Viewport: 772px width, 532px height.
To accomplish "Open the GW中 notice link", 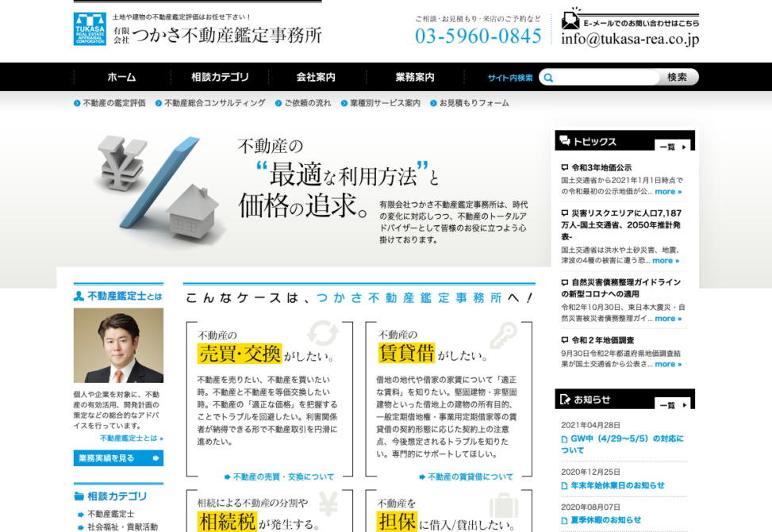I will pyautogui.click(x=621, y=444).
